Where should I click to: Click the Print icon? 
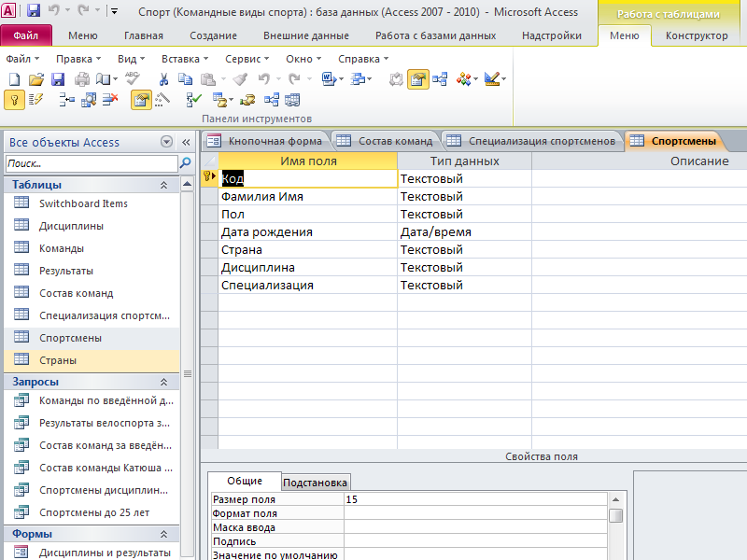tap(82, 79)
